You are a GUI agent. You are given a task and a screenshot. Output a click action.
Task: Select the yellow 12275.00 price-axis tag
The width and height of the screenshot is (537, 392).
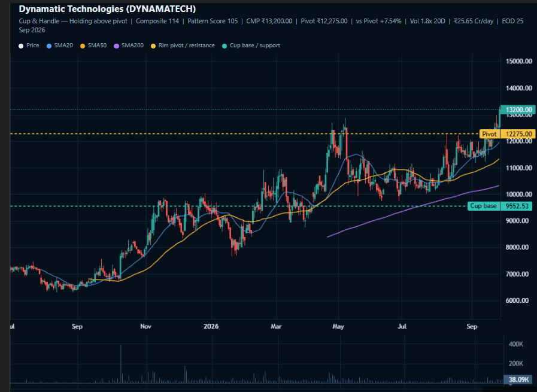click(518, 134)
